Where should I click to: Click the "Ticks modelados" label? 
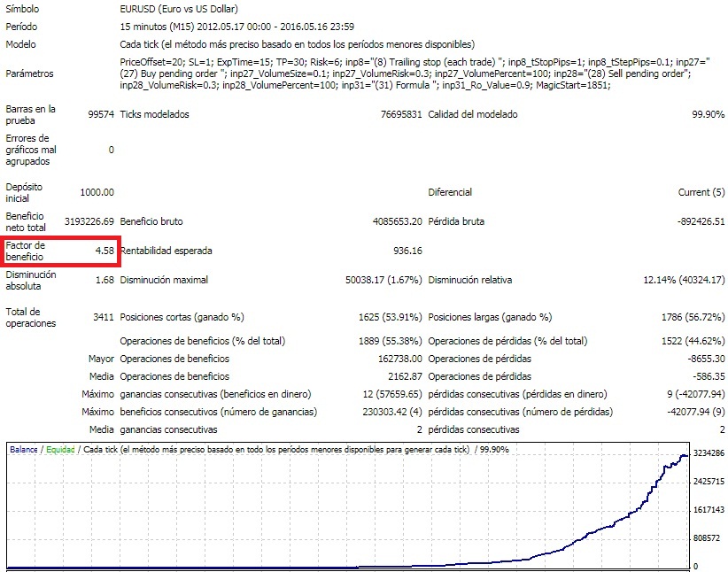pyautogui.click(x=154, y=114)
